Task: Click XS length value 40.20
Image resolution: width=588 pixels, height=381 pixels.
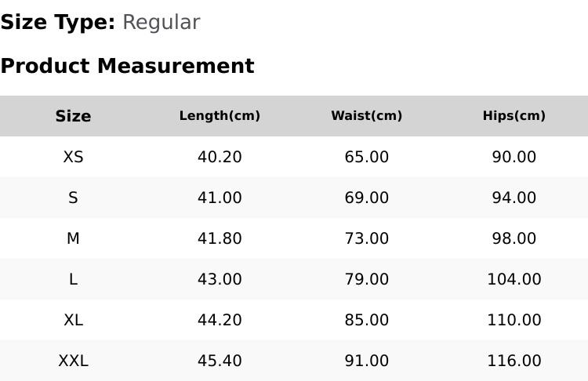Action: point(220,157)
